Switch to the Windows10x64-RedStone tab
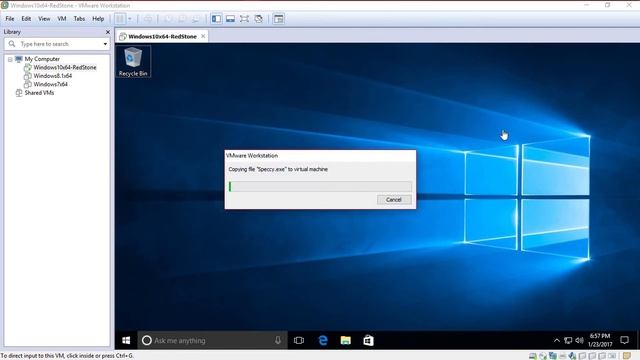 point(162,36)
